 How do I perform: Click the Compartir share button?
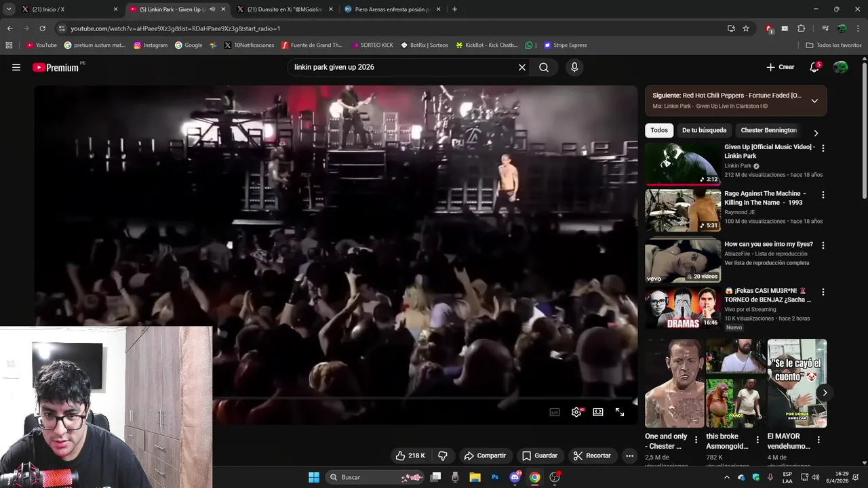[x=485, y=455]
